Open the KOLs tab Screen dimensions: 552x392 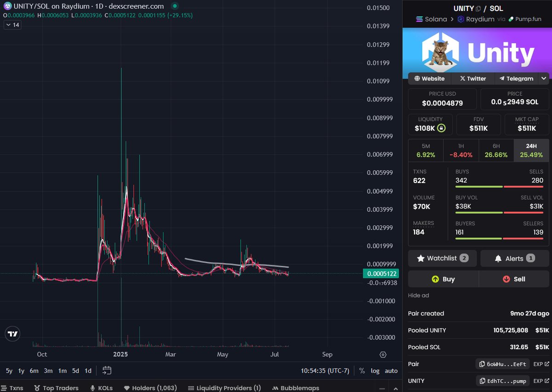coord(101,388)
